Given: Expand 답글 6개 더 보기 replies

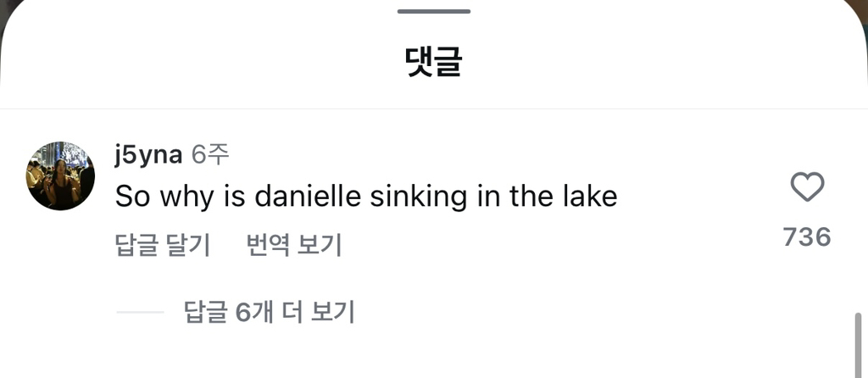Looking at the screenshot, I should pyautogui.click(x=269, y=312).
